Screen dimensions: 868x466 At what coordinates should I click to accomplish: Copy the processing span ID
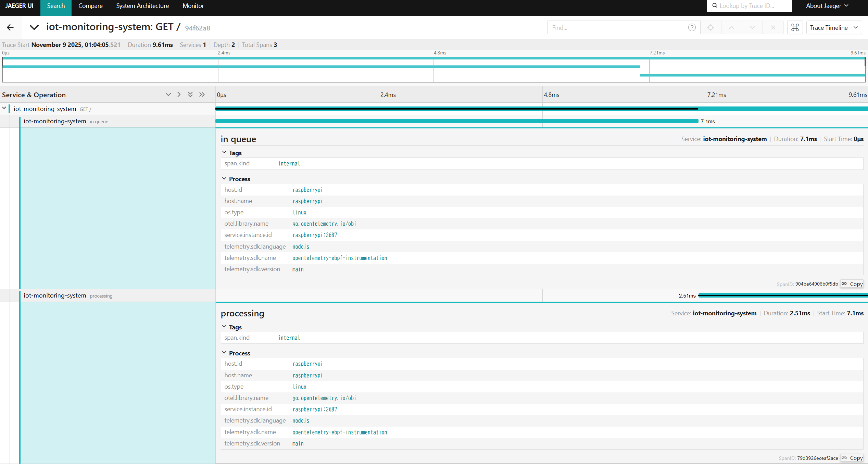(x=852, y=458)
